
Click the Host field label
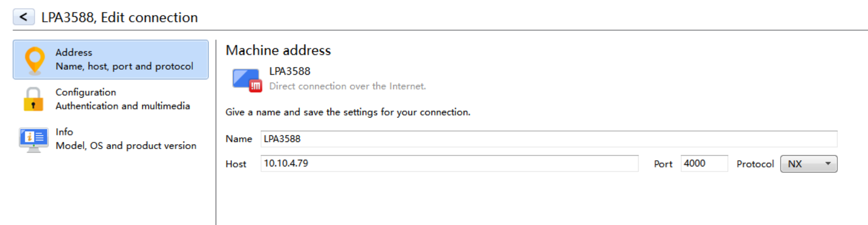(236, 164)
